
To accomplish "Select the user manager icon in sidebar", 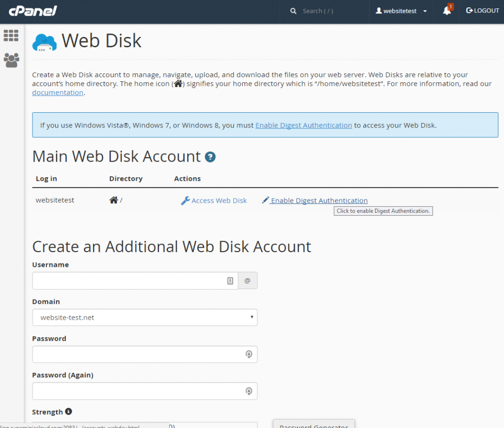I will tap(11, 60).
